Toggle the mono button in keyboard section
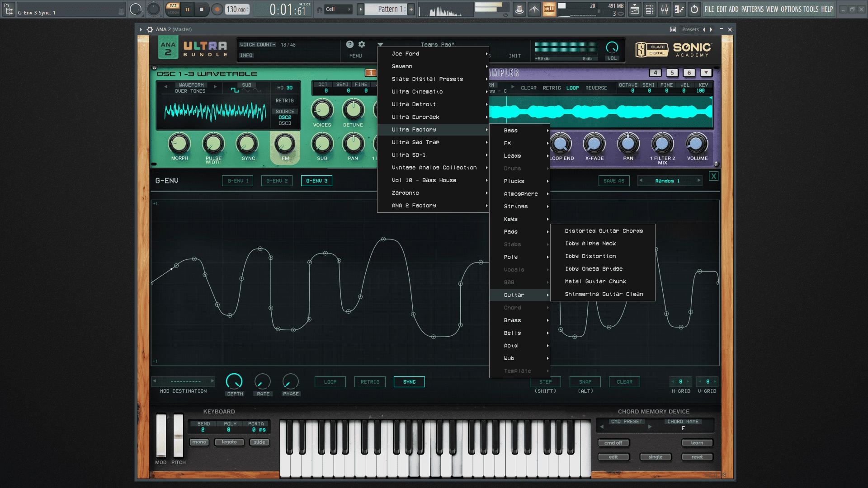The width and height of the screenshot is (868, 488). pyautogui.click(x=199, y=442)
